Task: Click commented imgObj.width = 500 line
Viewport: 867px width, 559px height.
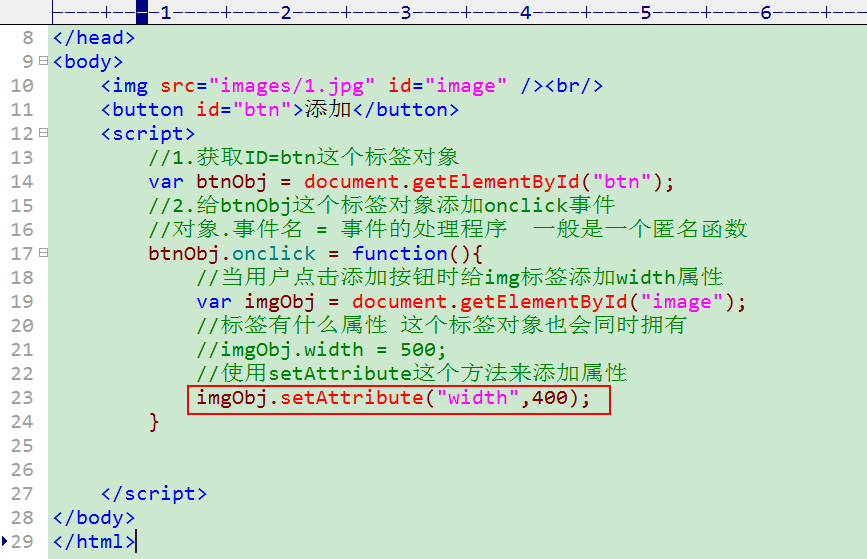Action: 321,350
